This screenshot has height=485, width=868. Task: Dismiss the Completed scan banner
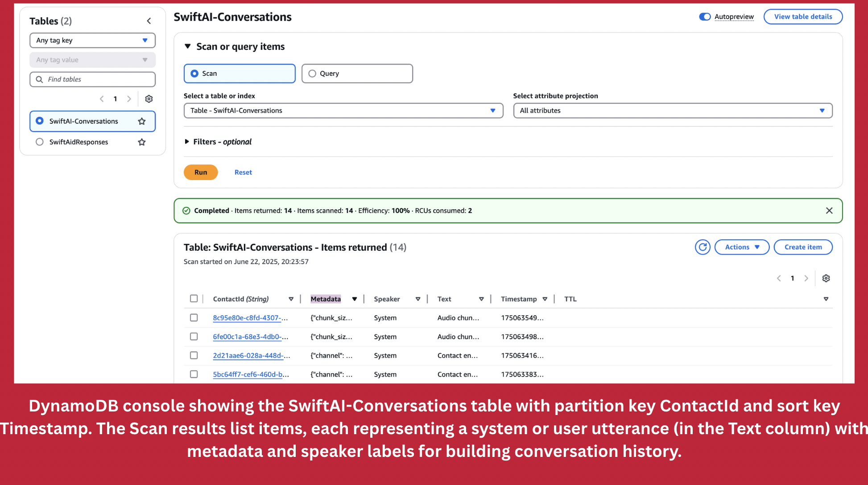[829, 210]
